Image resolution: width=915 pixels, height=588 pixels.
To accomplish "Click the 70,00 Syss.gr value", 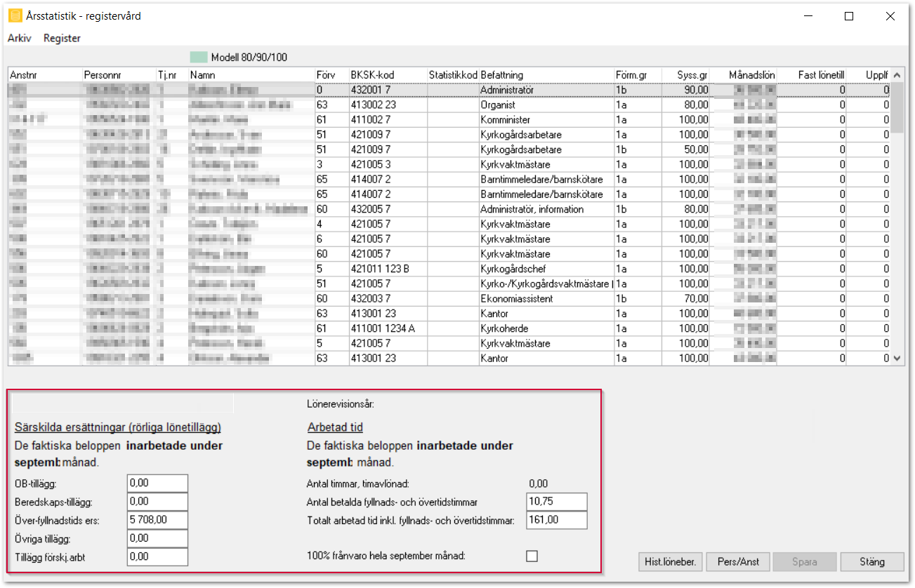I will (x=686, y=299).
